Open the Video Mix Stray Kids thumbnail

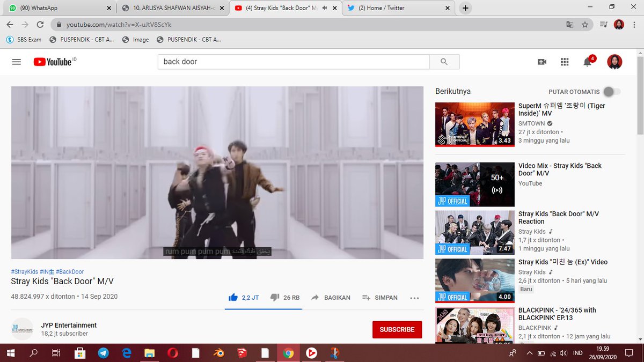[475, 184]
